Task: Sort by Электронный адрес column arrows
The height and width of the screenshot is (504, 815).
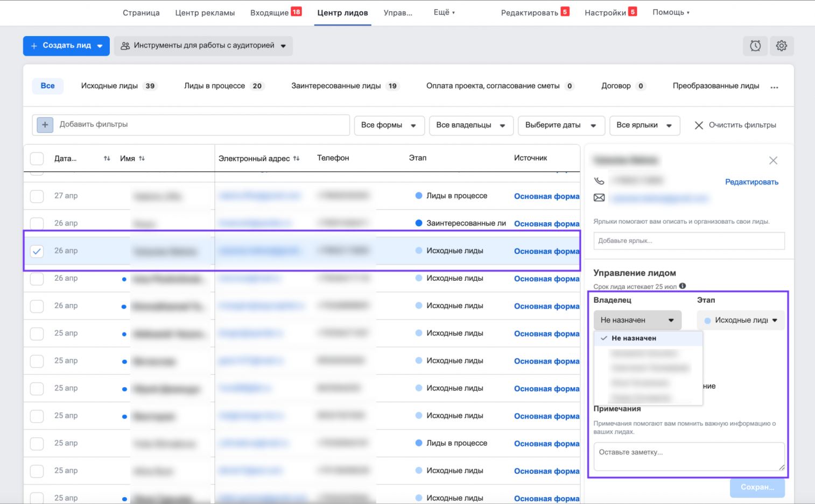Action: (296, 158)
